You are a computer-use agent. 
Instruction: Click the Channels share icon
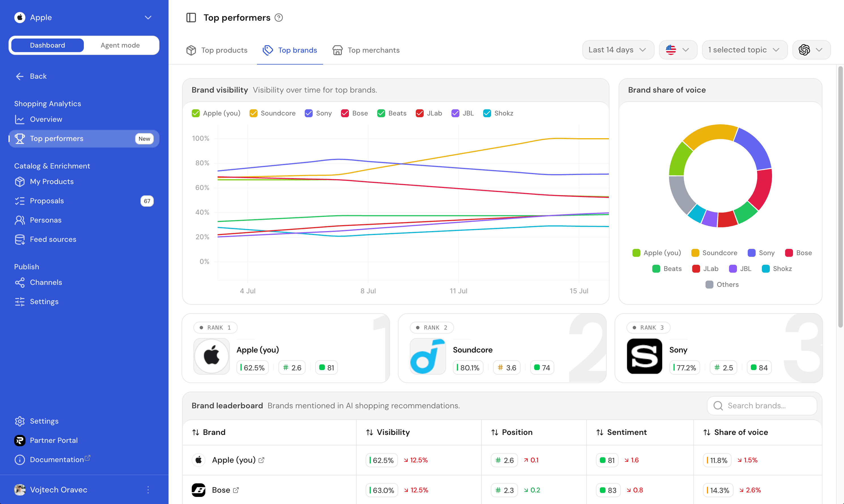(20, 283)
